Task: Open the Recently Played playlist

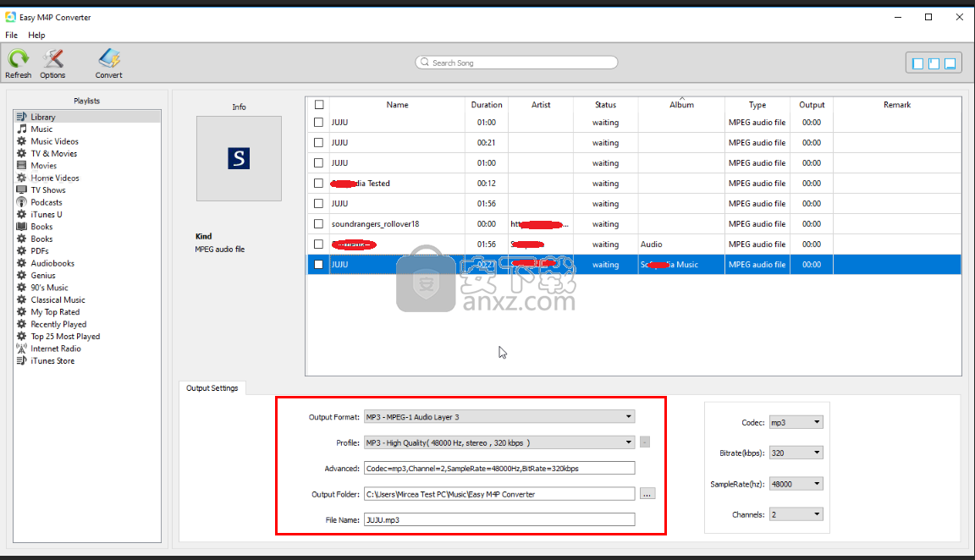Action: tap(58, 324)
